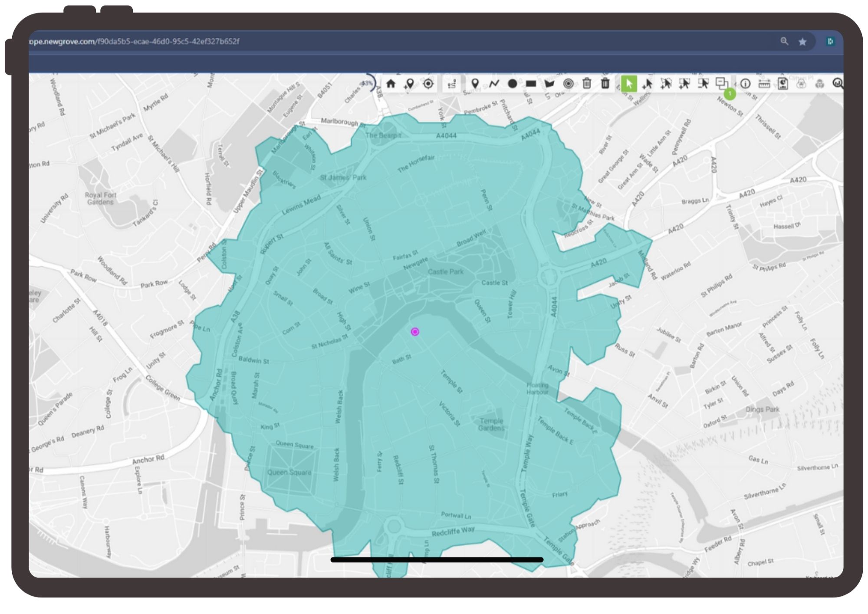This screenshot has width=868, height=614.
Task: Bookmark the page using the star icon
Action: 802,42
